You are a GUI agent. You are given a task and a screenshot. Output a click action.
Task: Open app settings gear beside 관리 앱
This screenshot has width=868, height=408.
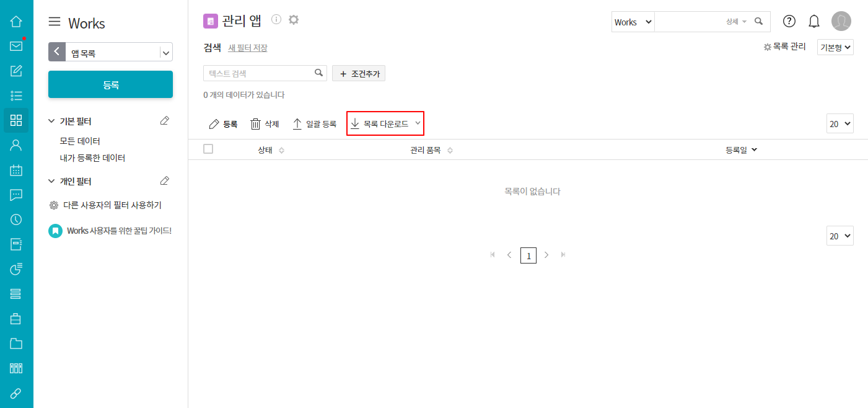[294, 20]
